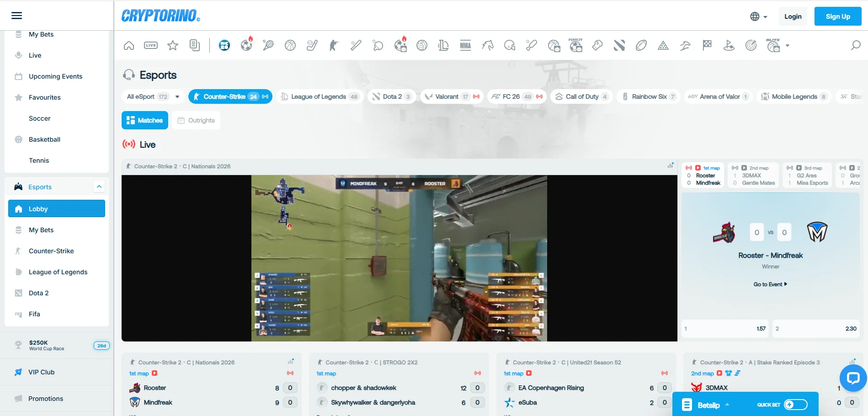
Task: Select the basketball sport icon
Action: 290,45
